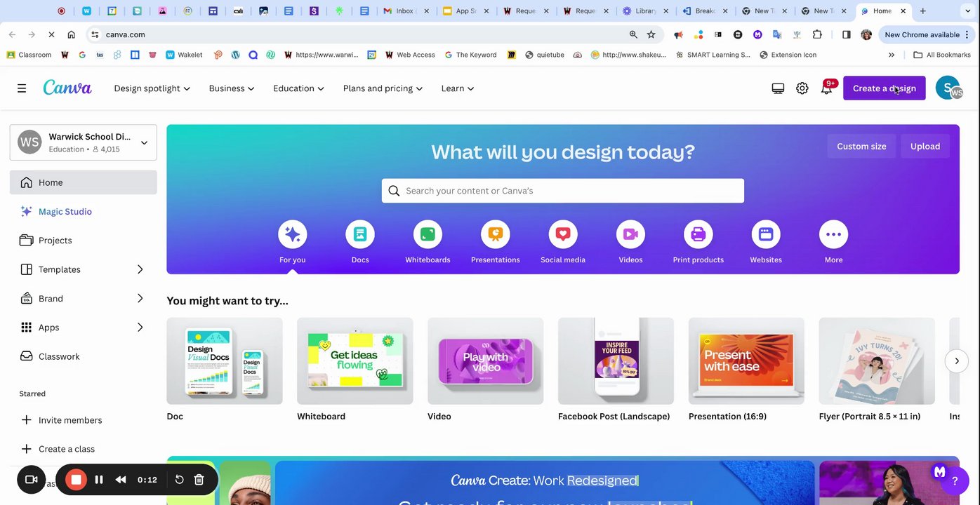Image resolution: width=980 pixels, height=505 pixels.
Task: Open the zoom magnifier in address bar
Action: pos(633,34)
